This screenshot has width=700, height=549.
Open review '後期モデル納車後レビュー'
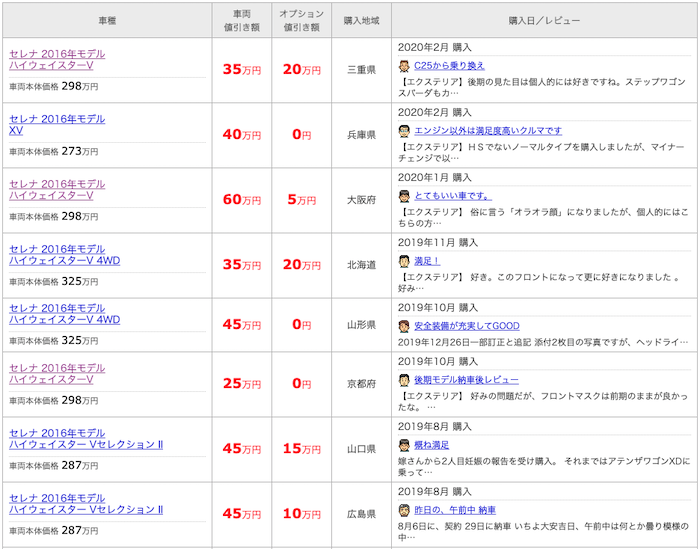(467, 380)
